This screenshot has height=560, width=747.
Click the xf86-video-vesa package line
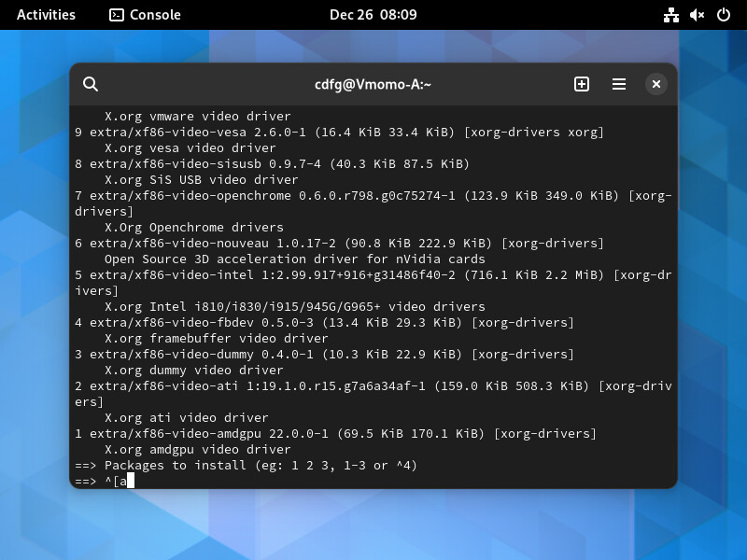point(339,132)
